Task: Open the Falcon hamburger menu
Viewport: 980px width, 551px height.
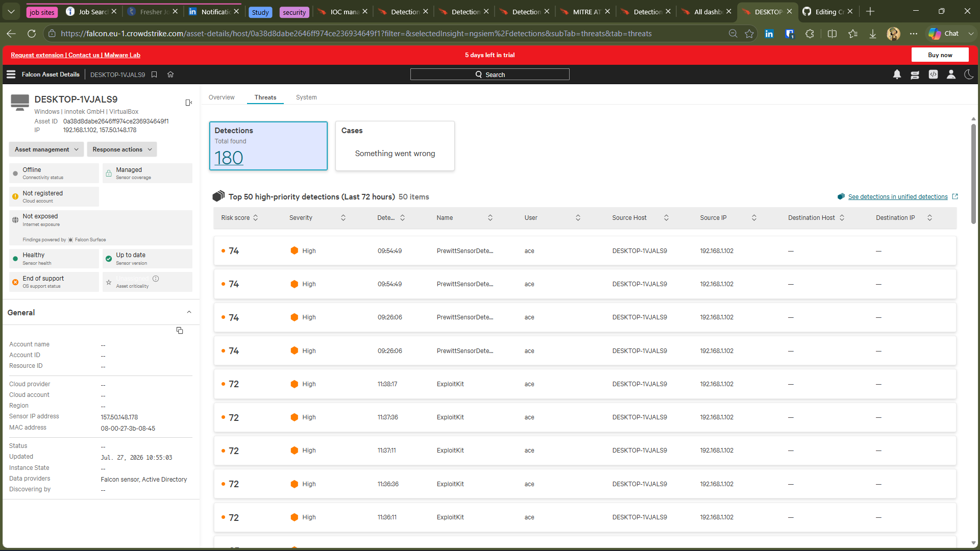Action: coord(11,74)
